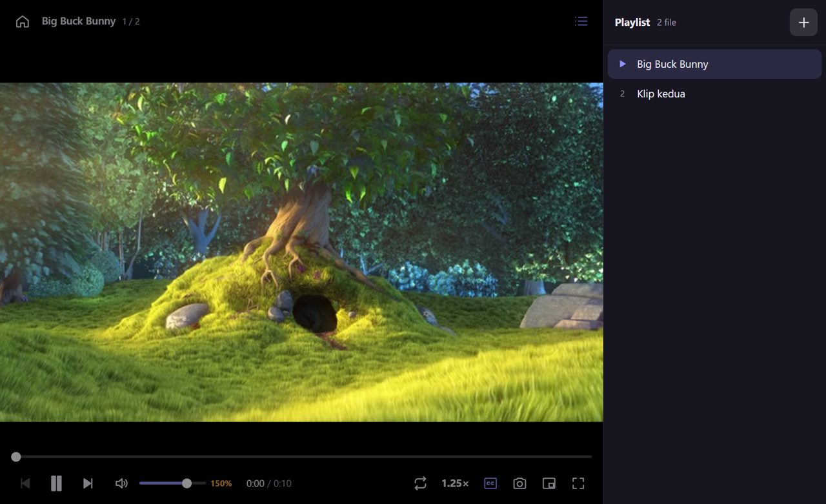Screen dimensions: 826x504
Task: Open the 1.25× playback speed menu
Action: tap(455, 483)
